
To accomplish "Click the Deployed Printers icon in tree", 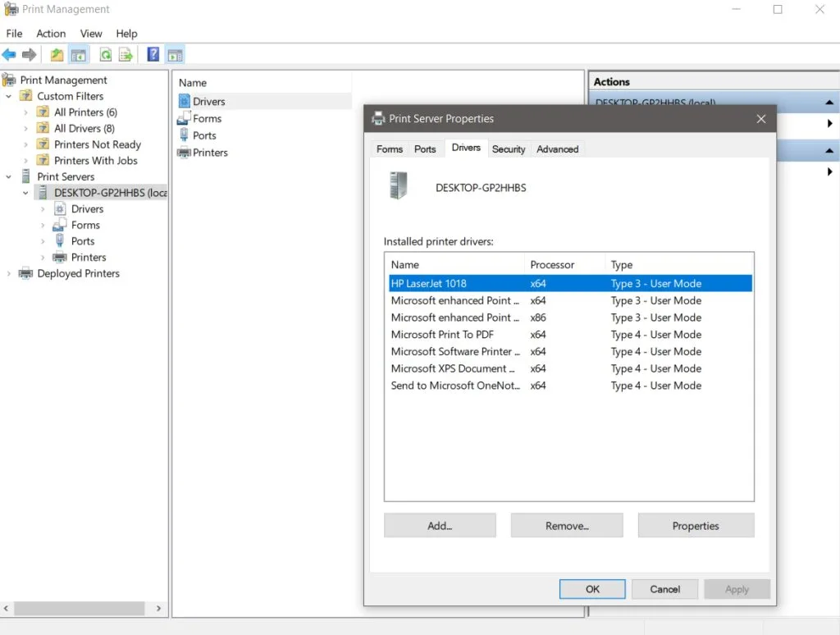I will pos(25,273).
